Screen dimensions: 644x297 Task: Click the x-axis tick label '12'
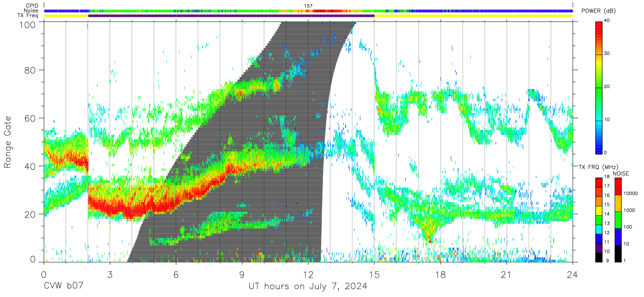308,274
